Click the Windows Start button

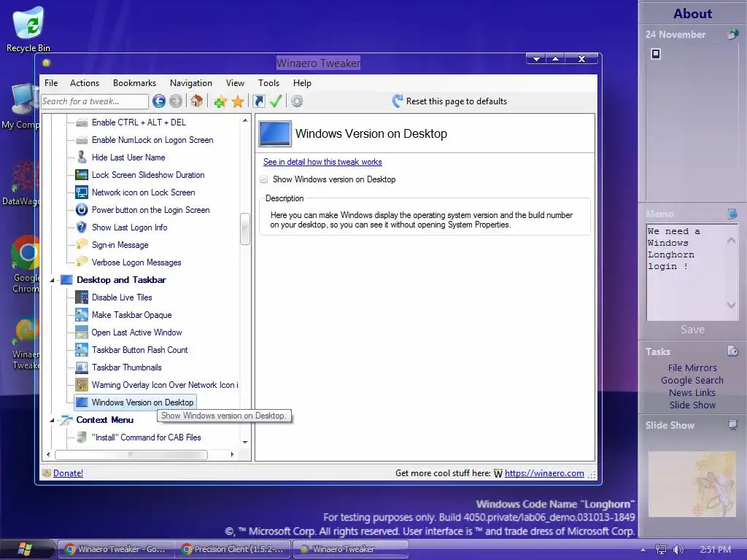25,549
